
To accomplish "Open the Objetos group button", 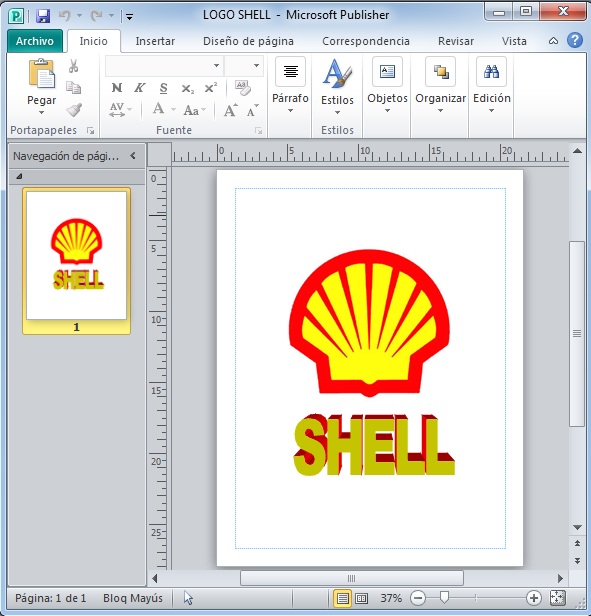I will (387, 86).
